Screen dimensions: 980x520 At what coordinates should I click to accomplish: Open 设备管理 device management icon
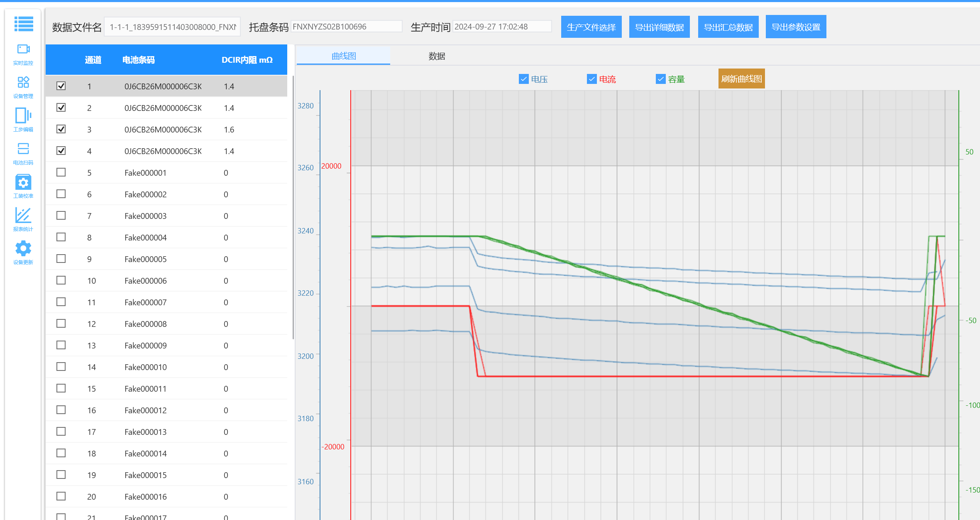(23, 82)
